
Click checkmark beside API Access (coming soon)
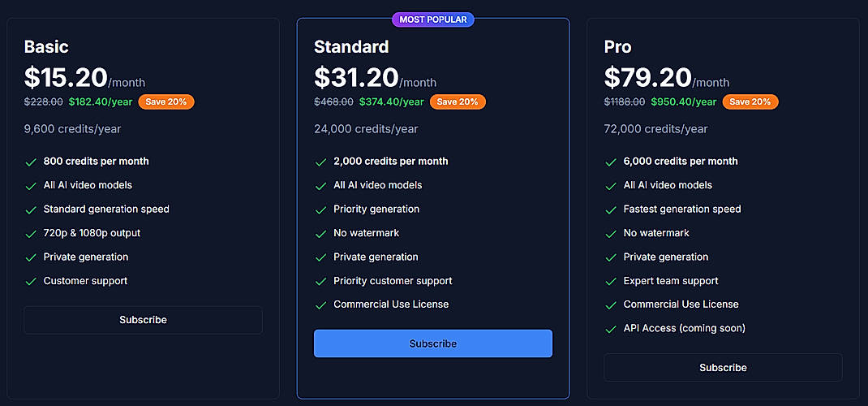[611, 329]
